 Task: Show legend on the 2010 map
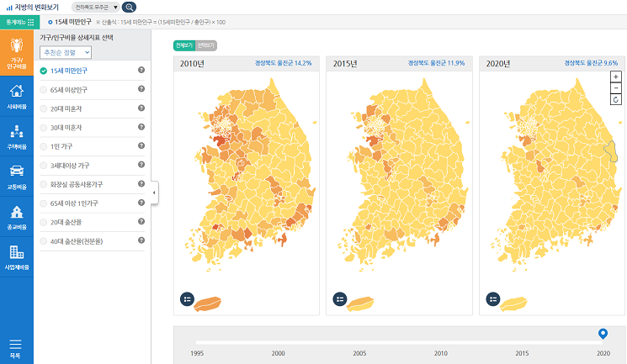click(187, 298)
